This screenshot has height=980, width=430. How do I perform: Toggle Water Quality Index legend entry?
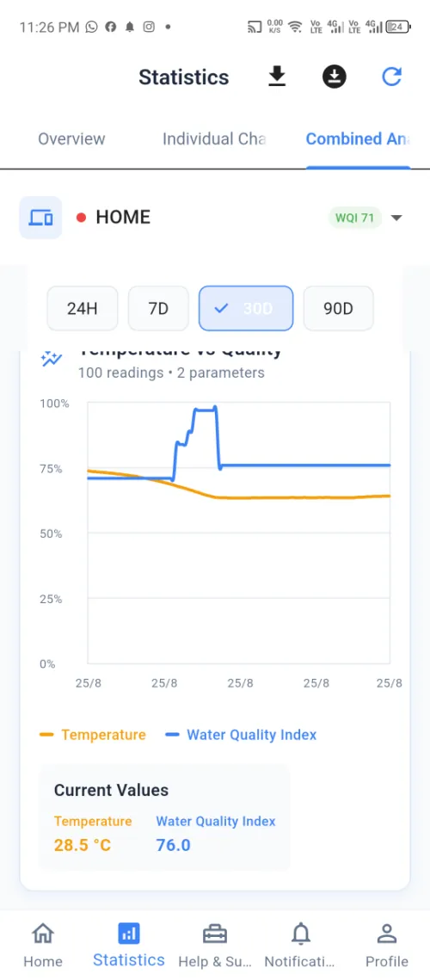241,735
